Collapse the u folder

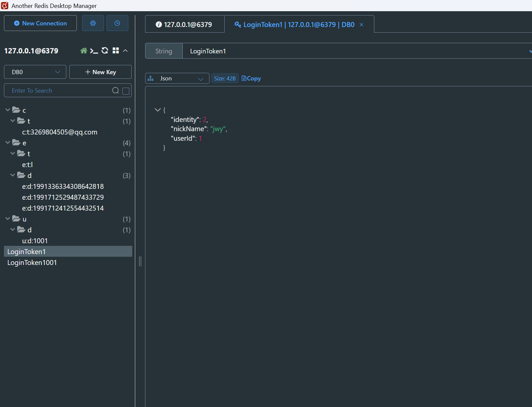(x=8, y=218)
